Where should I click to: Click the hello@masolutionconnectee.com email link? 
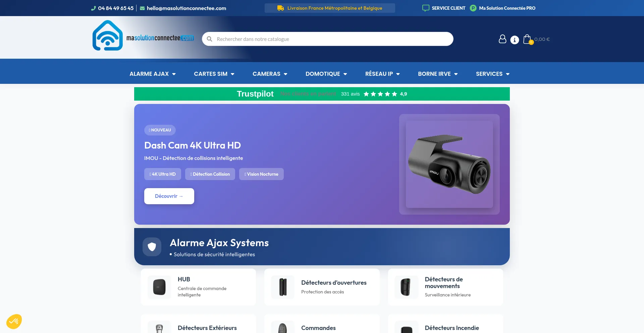186,8
